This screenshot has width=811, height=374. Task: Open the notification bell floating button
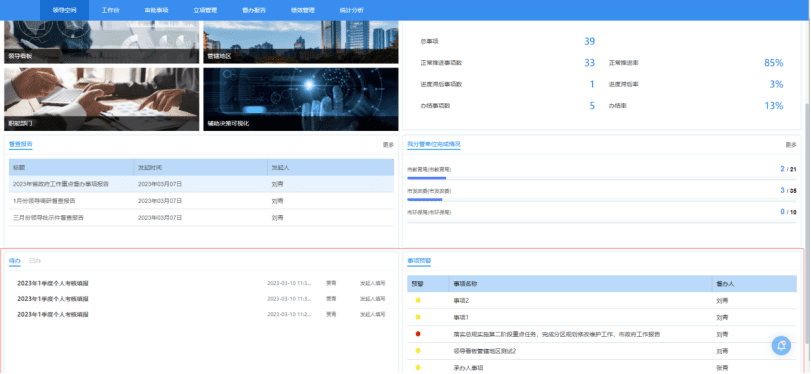point(781,346)
